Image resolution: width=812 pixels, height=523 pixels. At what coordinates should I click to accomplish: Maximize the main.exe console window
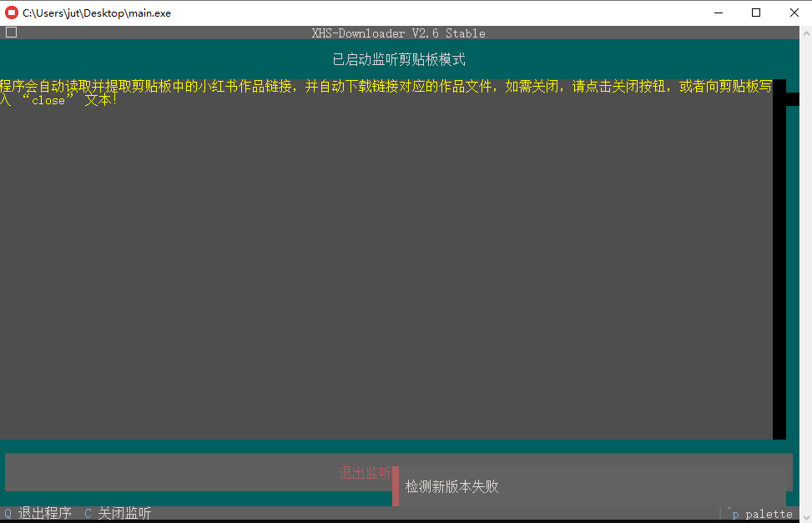[756, 13]
